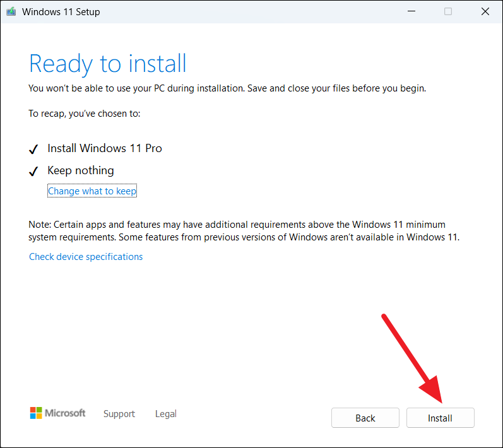The width and height of the screenshot is (503, 448).
Task: Click the Note about additional requirements
Action: (244, 230)
